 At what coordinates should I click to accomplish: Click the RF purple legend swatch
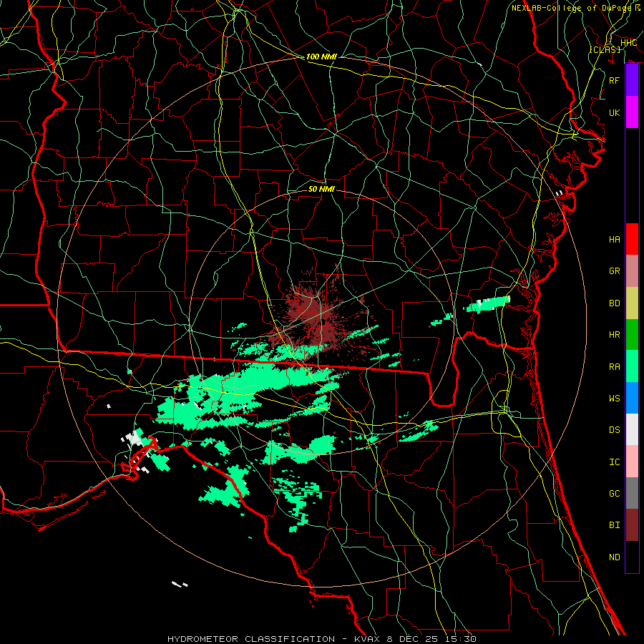pos(632,80)
